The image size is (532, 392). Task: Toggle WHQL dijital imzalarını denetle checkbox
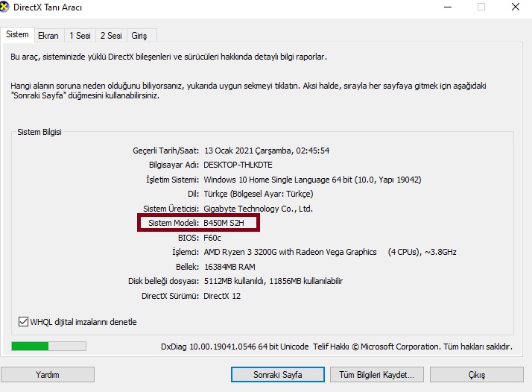(23, 321)
